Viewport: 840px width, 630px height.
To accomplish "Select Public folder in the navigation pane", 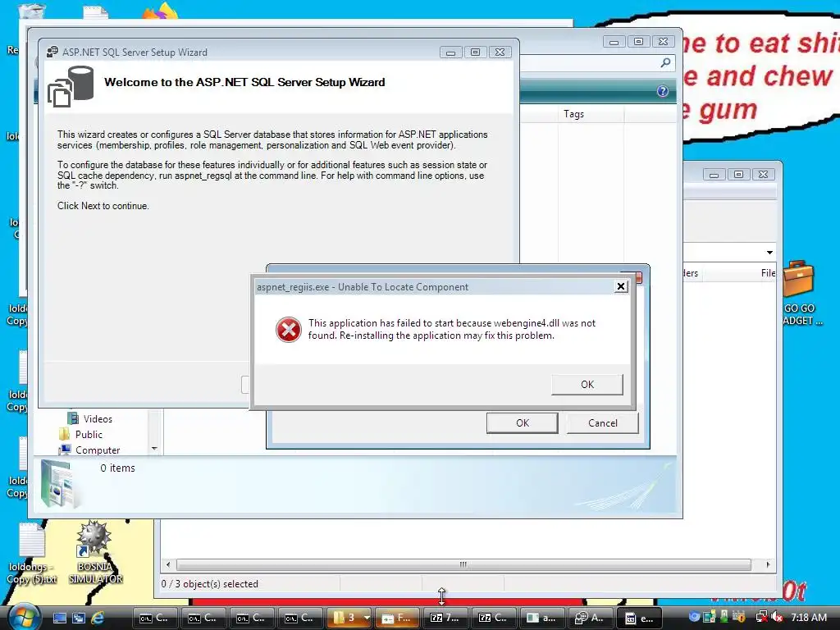I will coord(80,435).
